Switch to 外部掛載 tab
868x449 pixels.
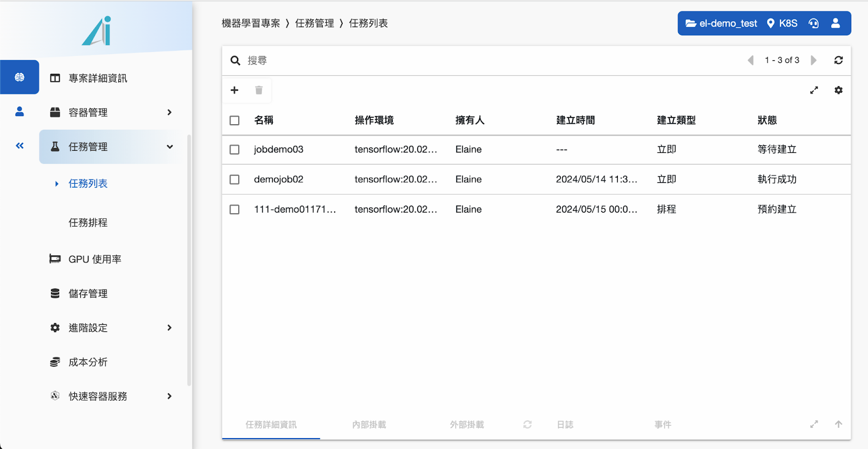(467, 425)
